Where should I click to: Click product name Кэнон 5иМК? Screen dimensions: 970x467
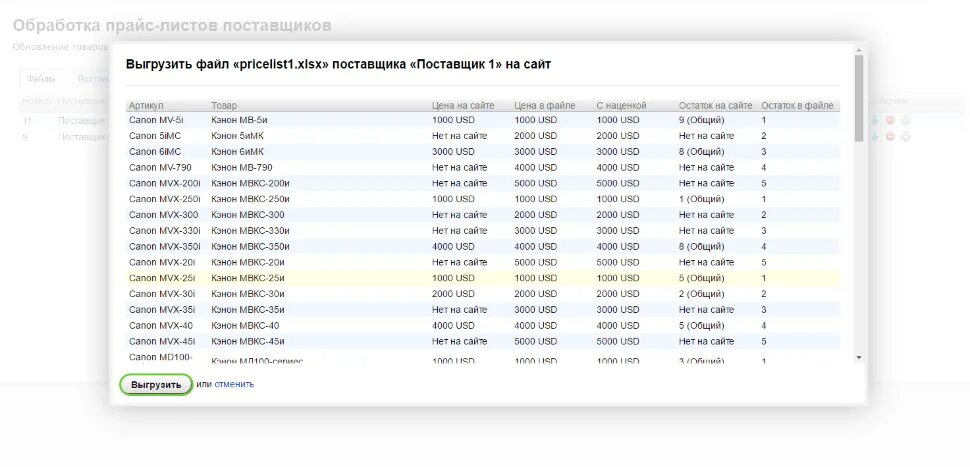coord(238,135)
